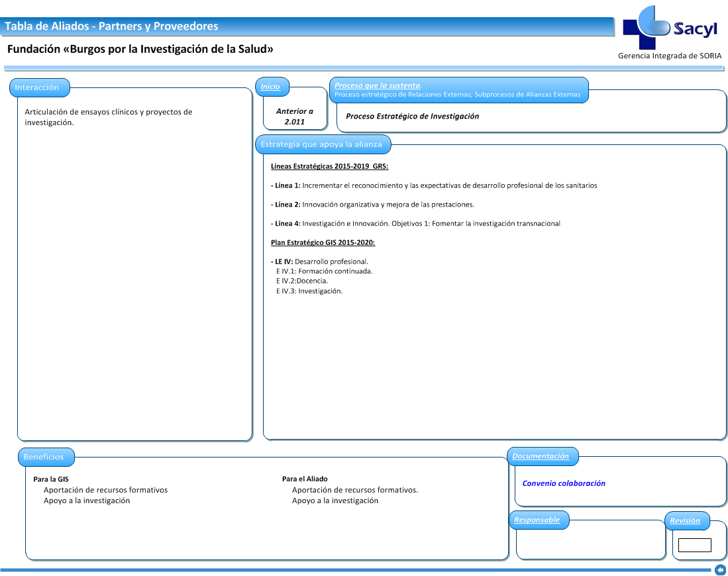The image size is (728, 576).
Task: Click the 'Fundación «Burgos por la Investigación de la Salud»' heading
Action: 140,49
